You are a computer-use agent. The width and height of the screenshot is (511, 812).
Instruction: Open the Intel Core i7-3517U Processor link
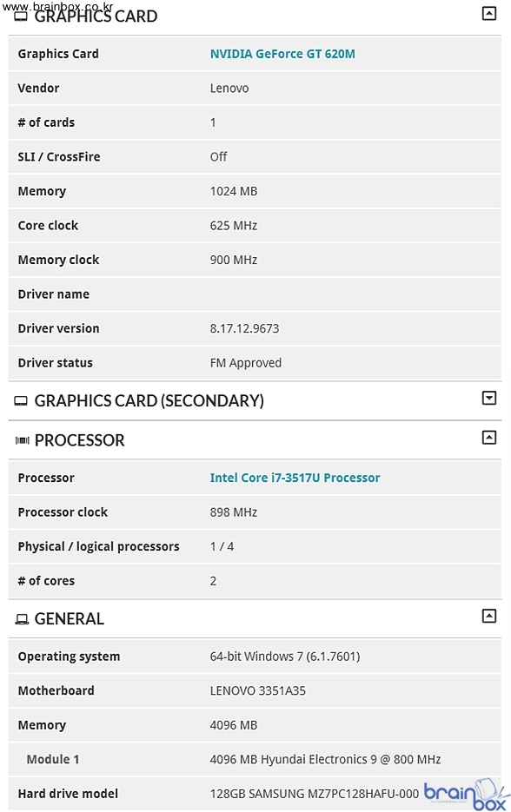295,478
